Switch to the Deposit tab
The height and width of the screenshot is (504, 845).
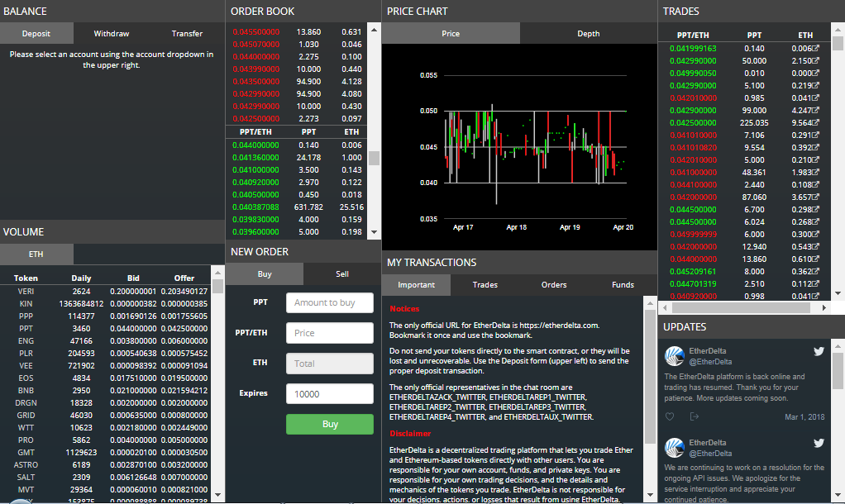[x=36, y=33]
